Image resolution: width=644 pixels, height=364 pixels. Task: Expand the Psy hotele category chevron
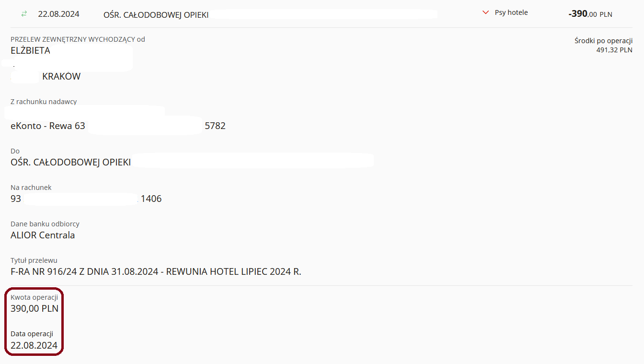[485, 13]
